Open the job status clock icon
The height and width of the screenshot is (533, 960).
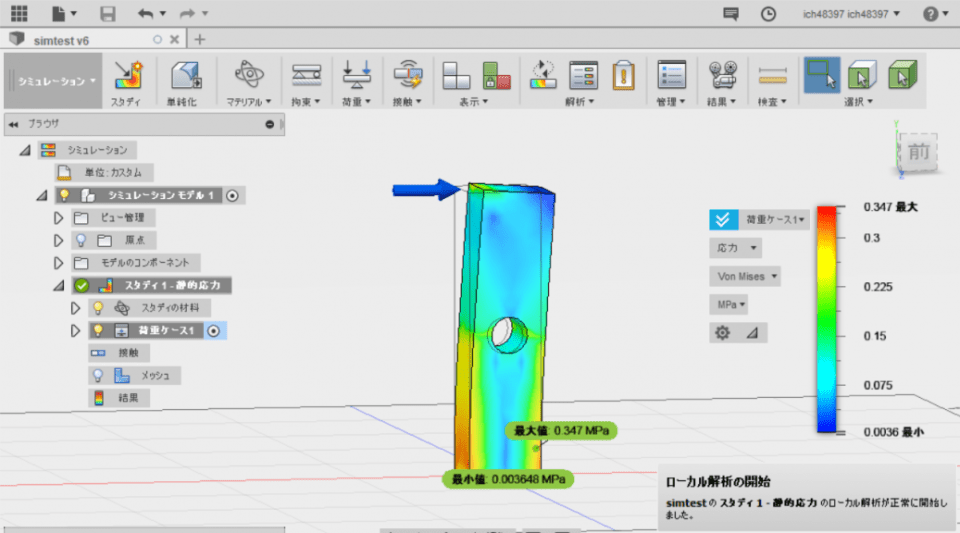click(768, 14)
